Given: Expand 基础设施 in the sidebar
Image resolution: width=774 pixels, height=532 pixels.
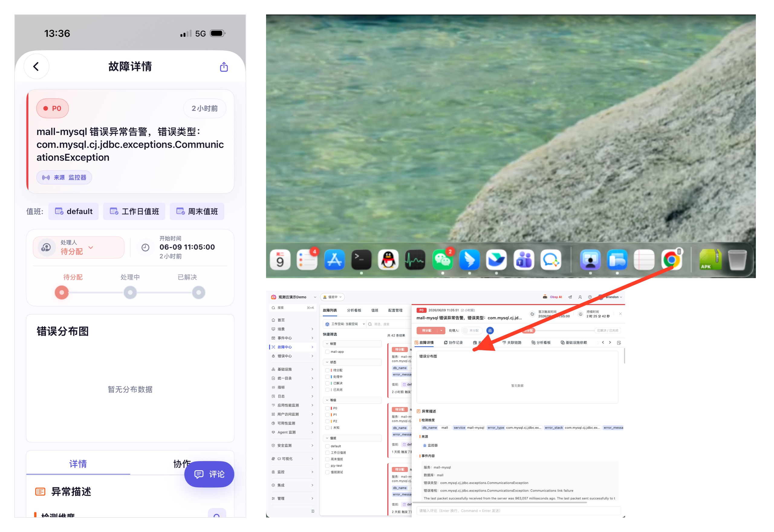Looking at the screenshot, I should (292, 369).
